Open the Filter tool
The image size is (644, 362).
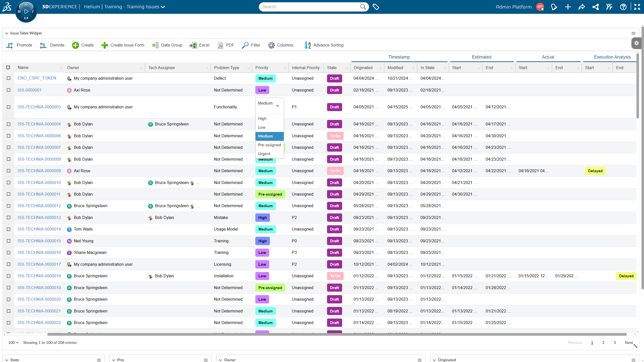[245, 45]
